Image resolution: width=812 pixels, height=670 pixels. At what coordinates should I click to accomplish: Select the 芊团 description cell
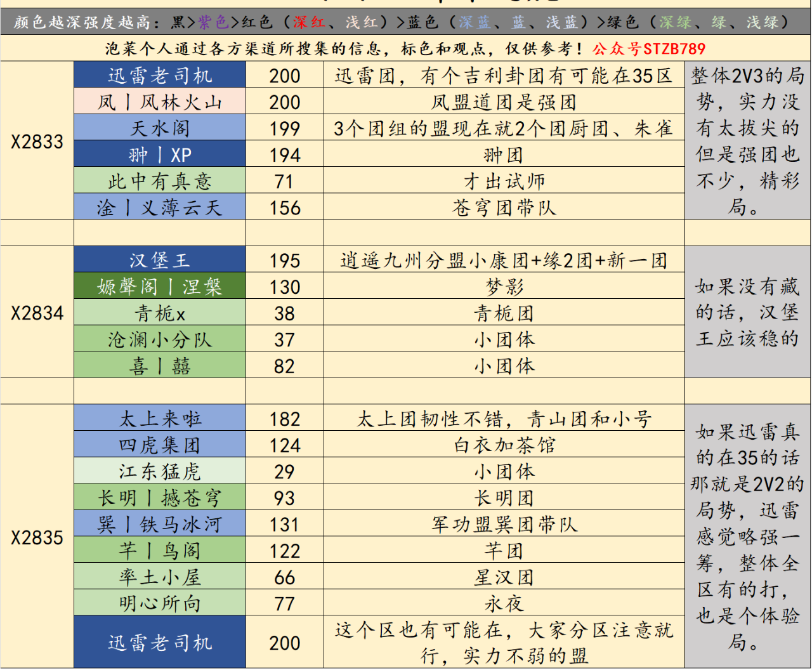504,550
